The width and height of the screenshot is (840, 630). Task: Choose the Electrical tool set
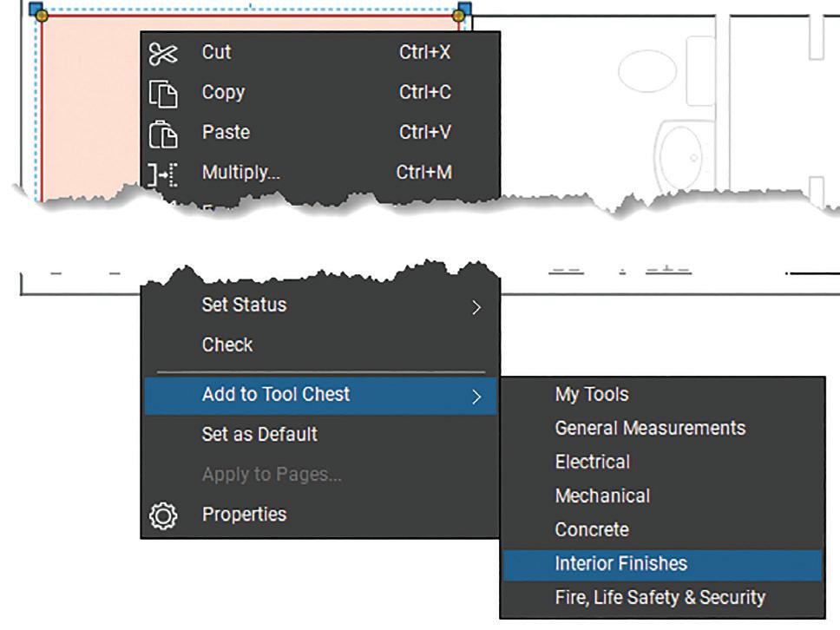click(593, 463)
